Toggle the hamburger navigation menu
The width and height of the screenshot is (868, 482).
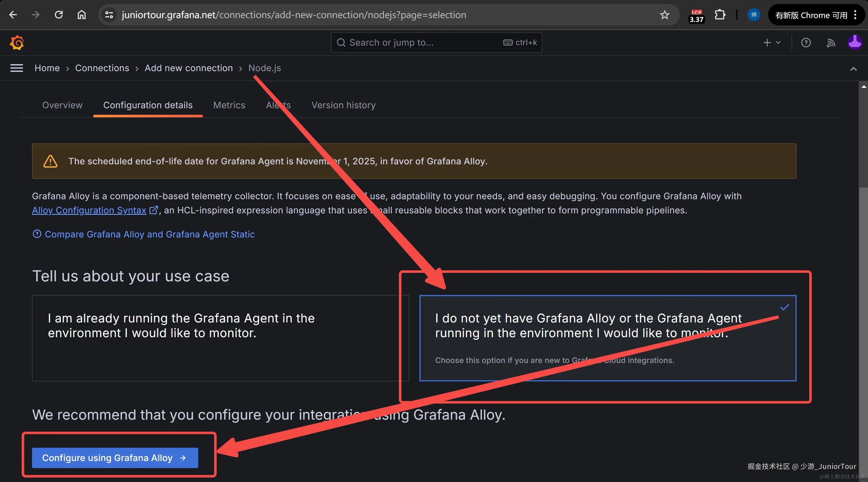pos(17,68)
